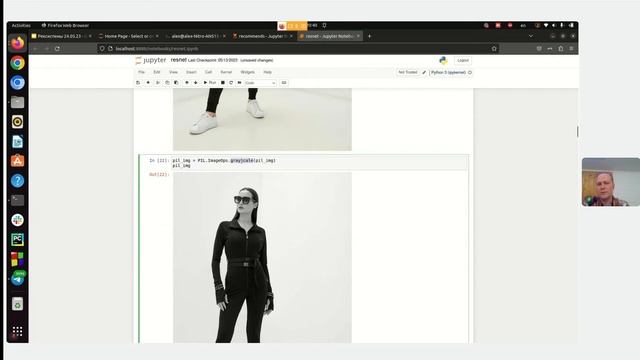640x360 pixels.
Task: Open the cell type Code dropdown
Action: pos(260,83)
